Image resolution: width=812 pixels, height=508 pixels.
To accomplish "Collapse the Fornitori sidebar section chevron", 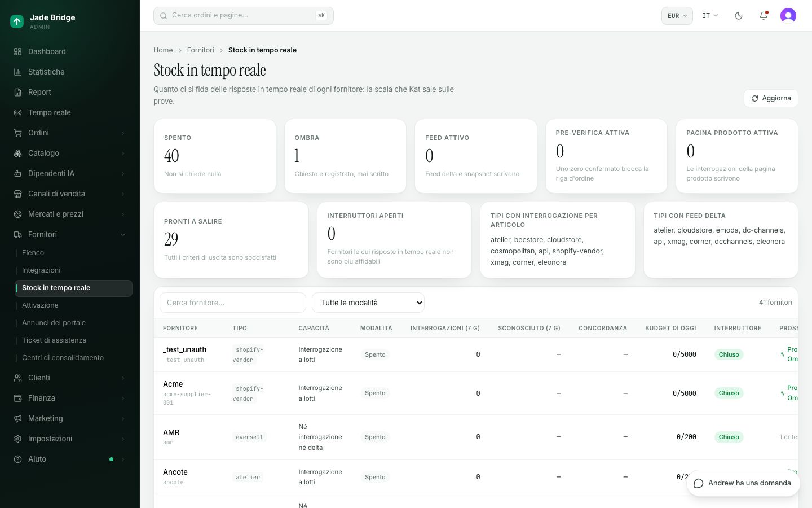I will coord(123,234).
